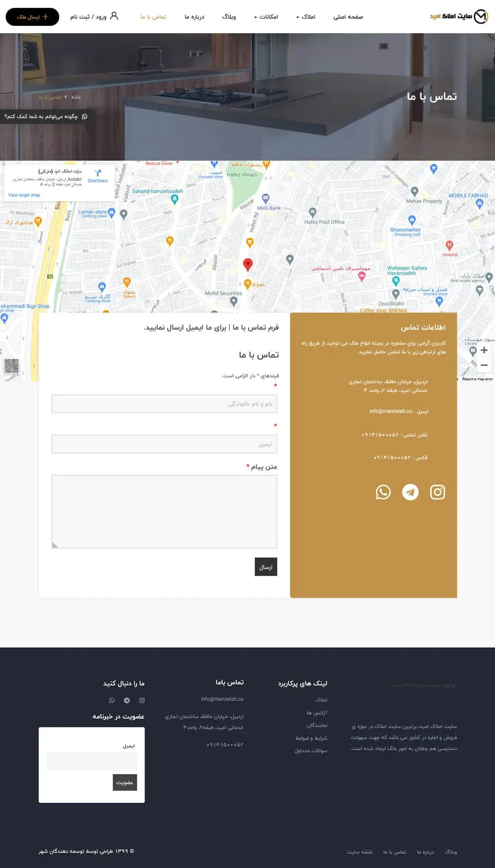Image resolution: width=495 pixels, height=868 pixels.
Task: Click the footer Telegram icon
Action: (127, 700)
